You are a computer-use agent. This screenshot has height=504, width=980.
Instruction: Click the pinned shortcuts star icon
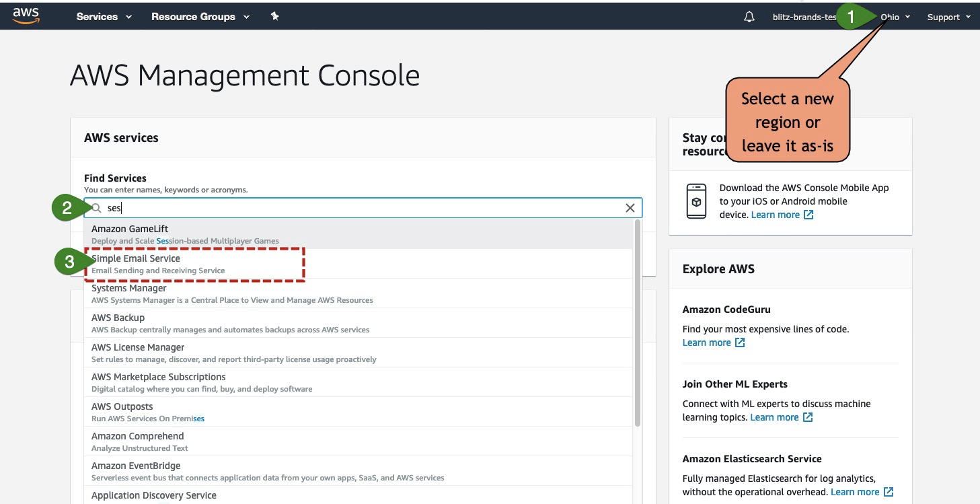click(274, 16)
